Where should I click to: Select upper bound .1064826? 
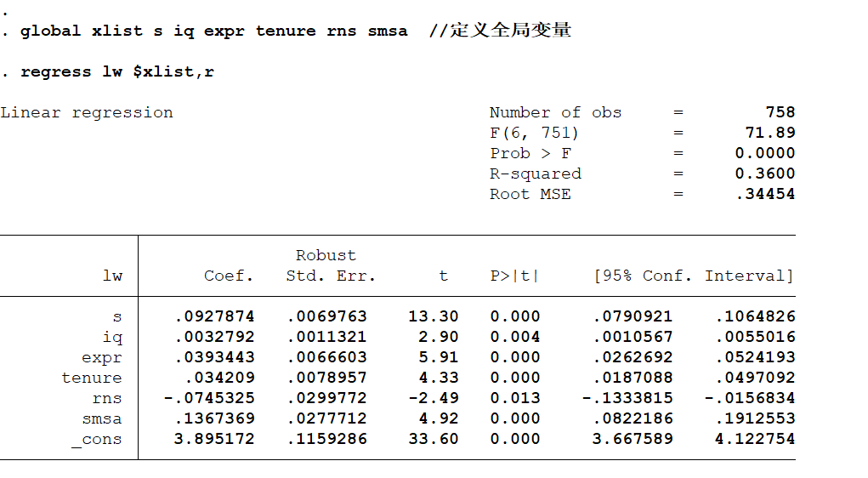point(755,316)
